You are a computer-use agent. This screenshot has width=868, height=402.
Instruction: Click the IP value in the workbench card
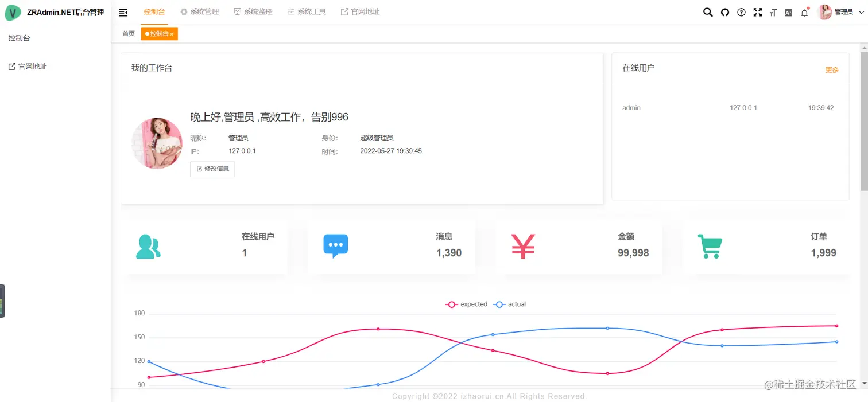click(x=242, y=151)
